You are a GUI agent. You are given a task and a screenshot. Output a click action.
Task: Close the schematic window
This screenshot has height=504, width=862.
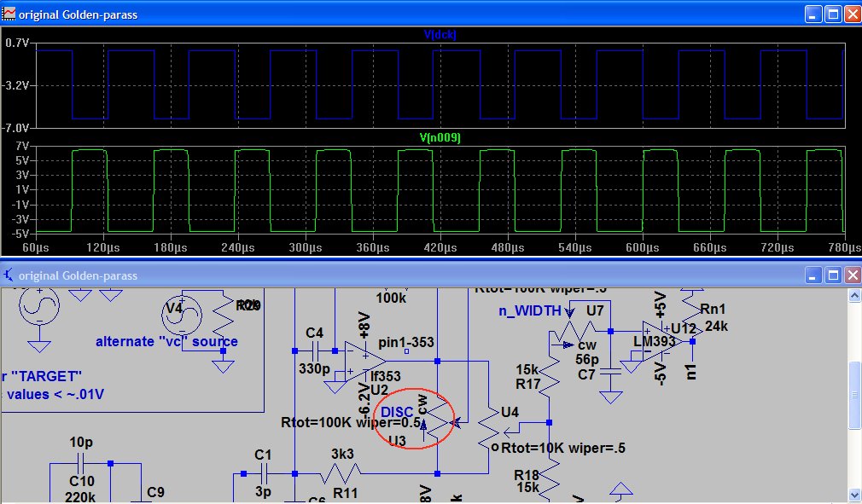pos(853,275)
